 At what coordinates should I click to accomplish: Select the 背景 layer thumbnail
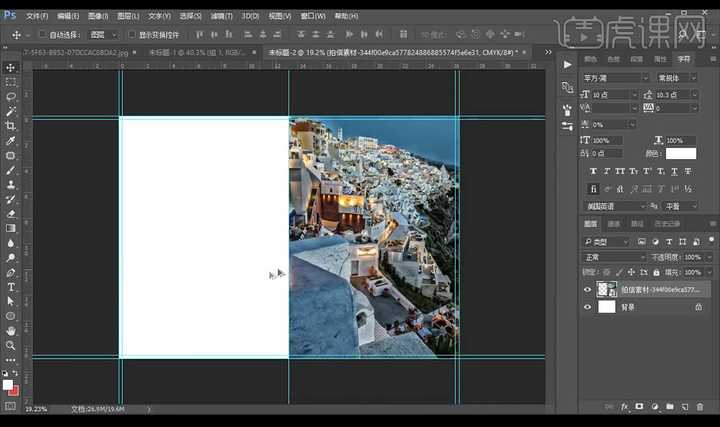(607, 307)
